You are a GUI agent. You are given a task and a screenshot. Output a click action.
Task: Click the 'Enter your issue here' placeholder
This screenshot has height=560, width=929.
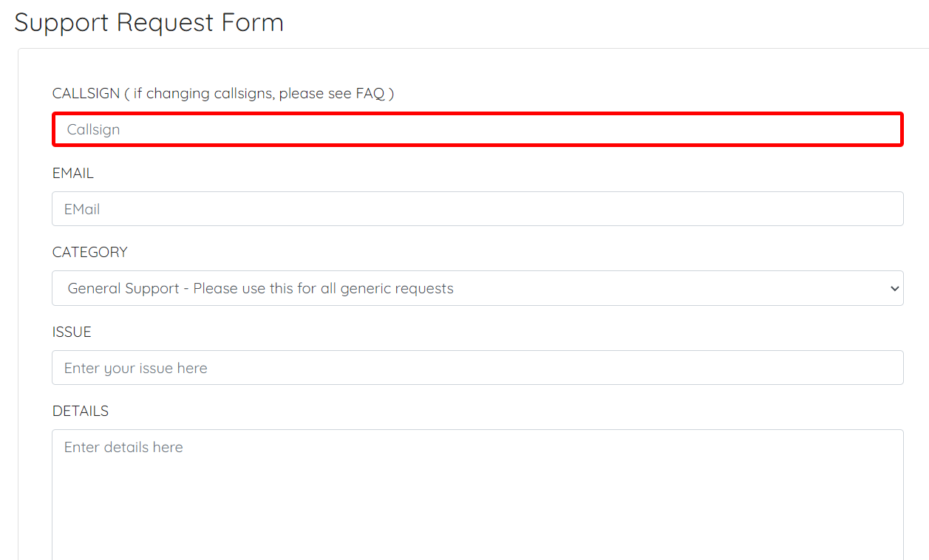tap(136, 368)
